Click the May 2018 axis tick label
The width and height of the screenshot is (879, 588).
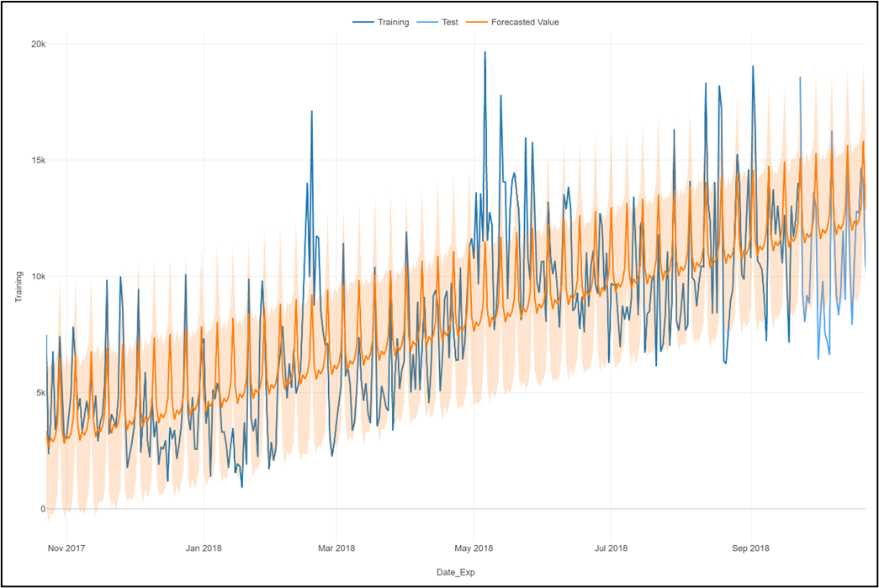474,547
